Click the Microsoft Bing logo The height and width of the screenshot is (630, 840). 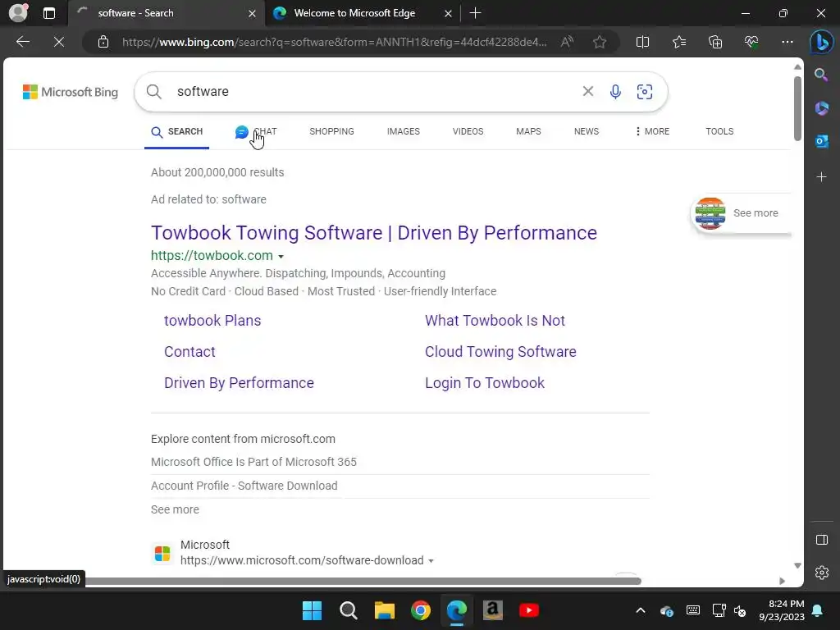tap(71, 92)
